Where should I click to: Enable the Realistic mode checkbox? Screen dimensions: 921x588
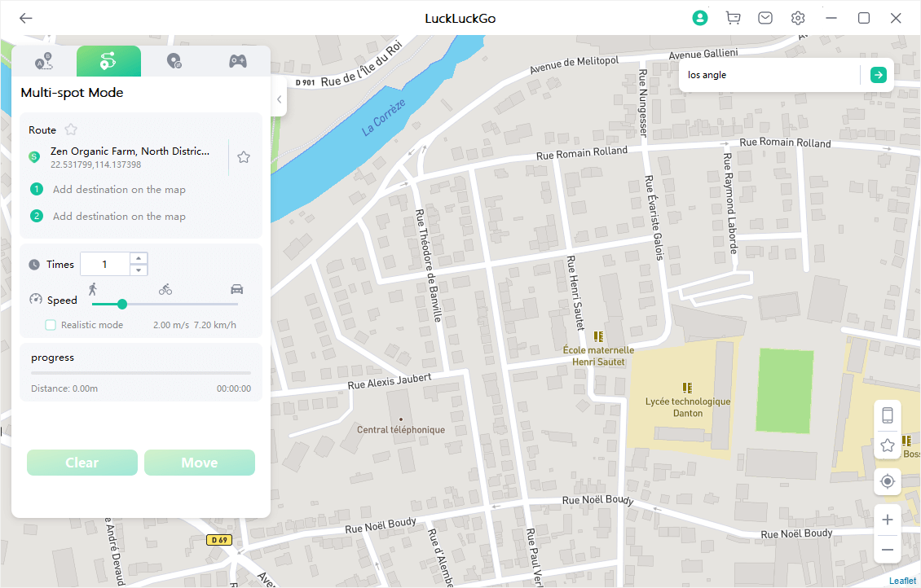click(51, 325)
